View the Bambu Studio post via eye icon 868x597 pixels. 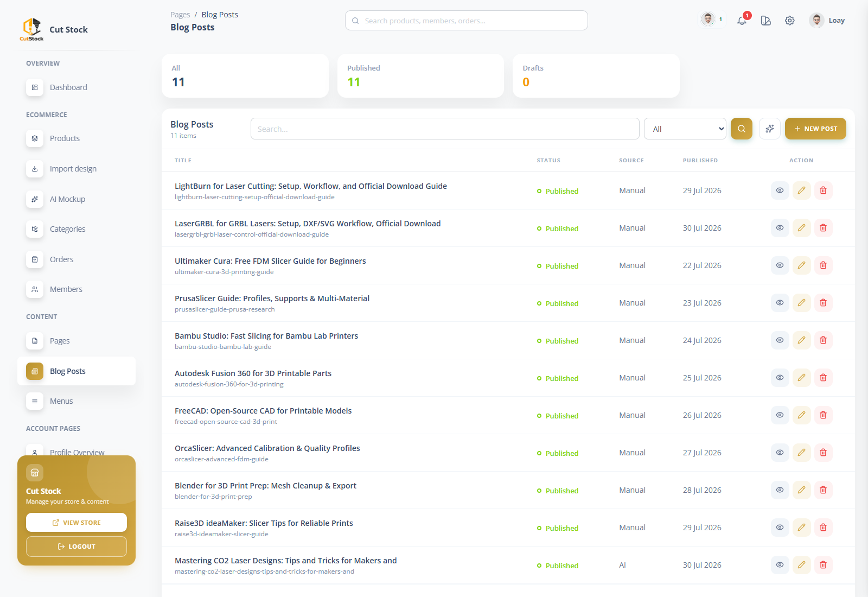tap(780, 340)
